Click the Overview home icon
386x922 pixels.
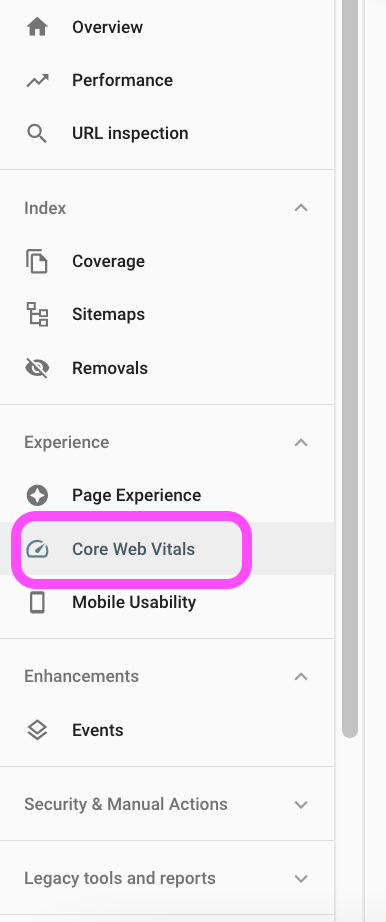click(37, 27)
